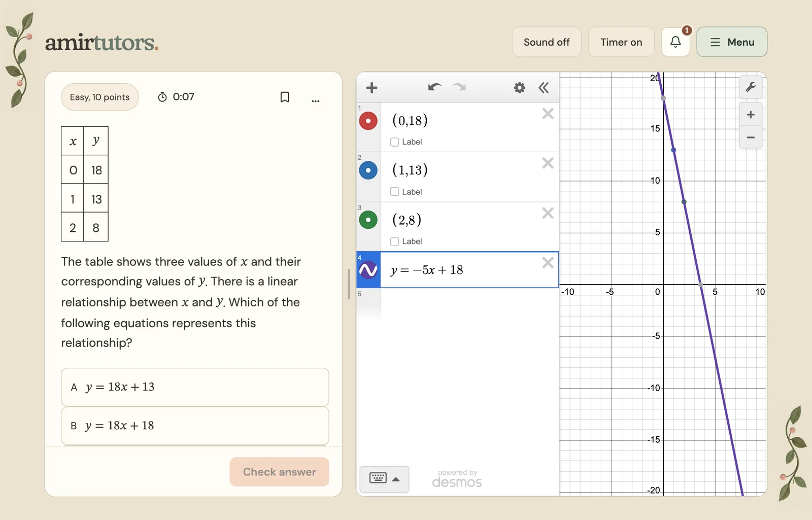Collapse the expression list panel
The width and height of the screenshot is (812, 520).
(544, 88)
